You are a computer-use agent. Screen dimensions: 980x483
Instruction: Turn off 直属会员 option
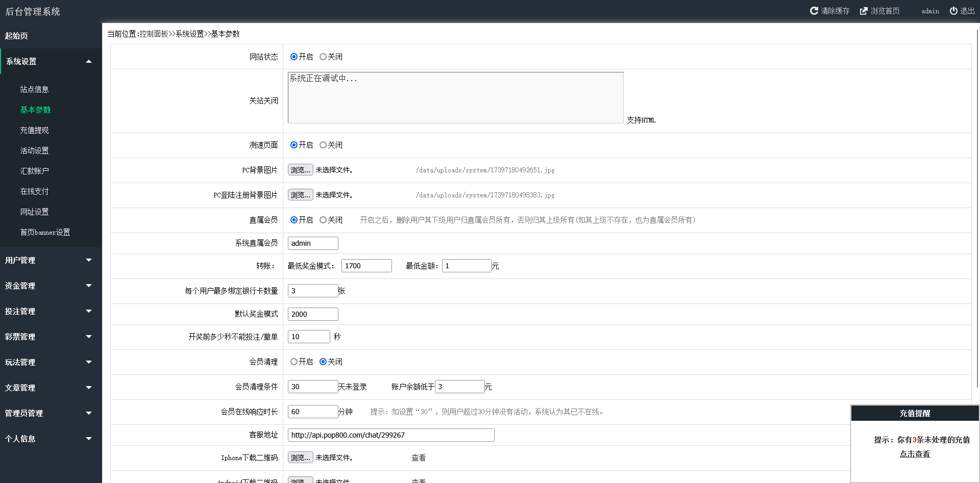click(323, 220)
